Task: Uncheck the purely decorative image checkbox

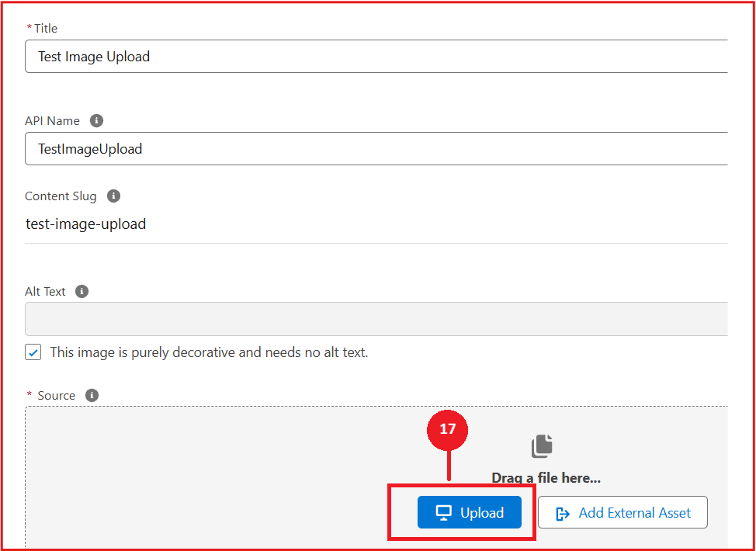Action: (x=33, y=352)
